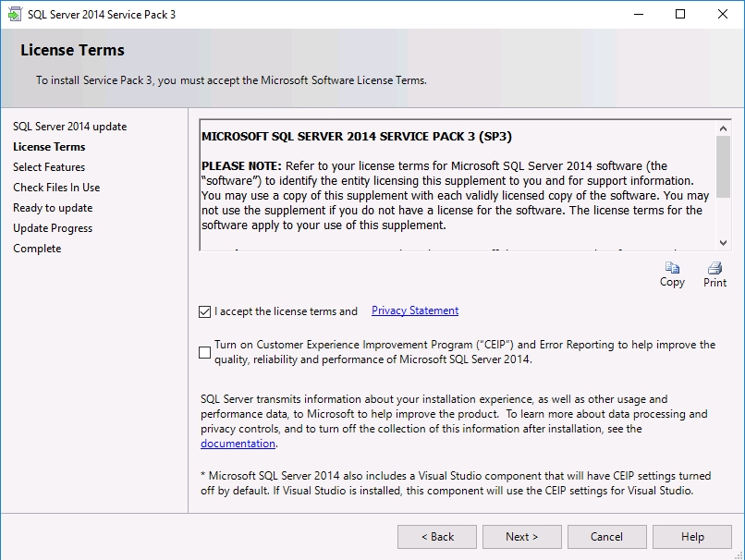The width and height of the screenshot is (745, 560).
Task: Select the License Terms step in sidebar
Action: 49,147
